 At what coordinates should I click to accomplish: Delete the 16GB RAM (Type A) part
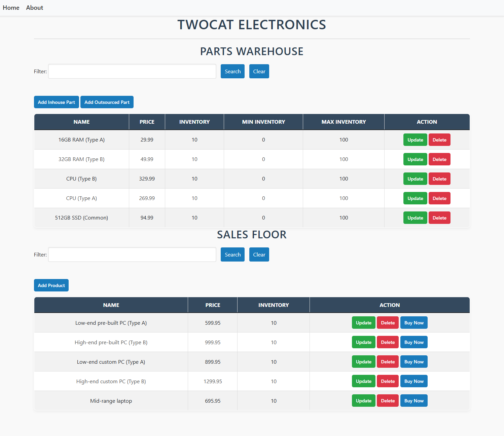439,140
